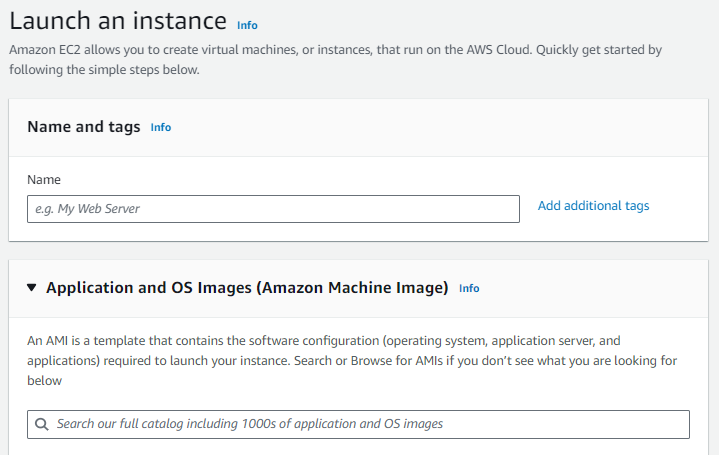719x455 pixels.
Task: Open Info link for Application and OS Images
Action: (469, 288)
